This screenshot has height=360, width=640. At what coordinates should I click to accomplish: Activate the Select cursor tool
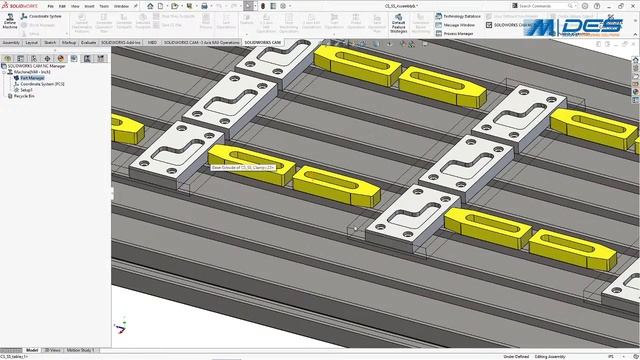coord(248,6)
